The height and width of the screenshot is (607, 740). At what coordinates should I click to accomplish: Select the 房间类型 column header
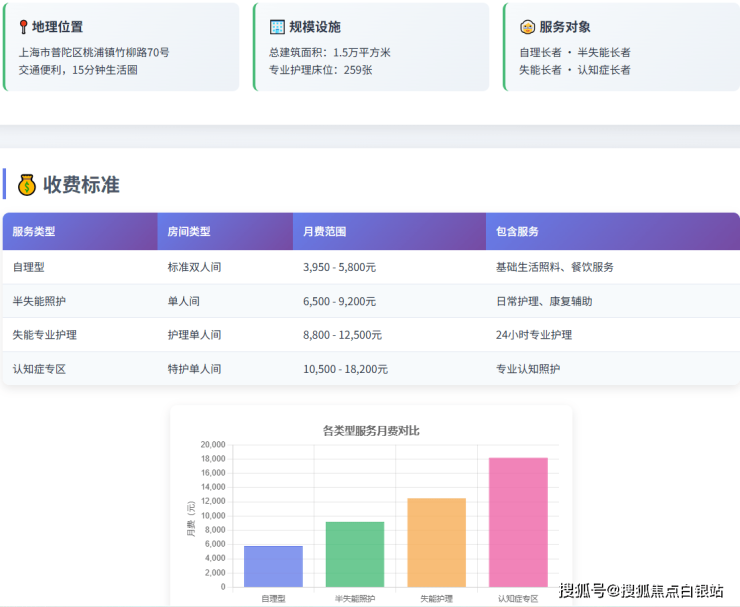pos(189,231)
